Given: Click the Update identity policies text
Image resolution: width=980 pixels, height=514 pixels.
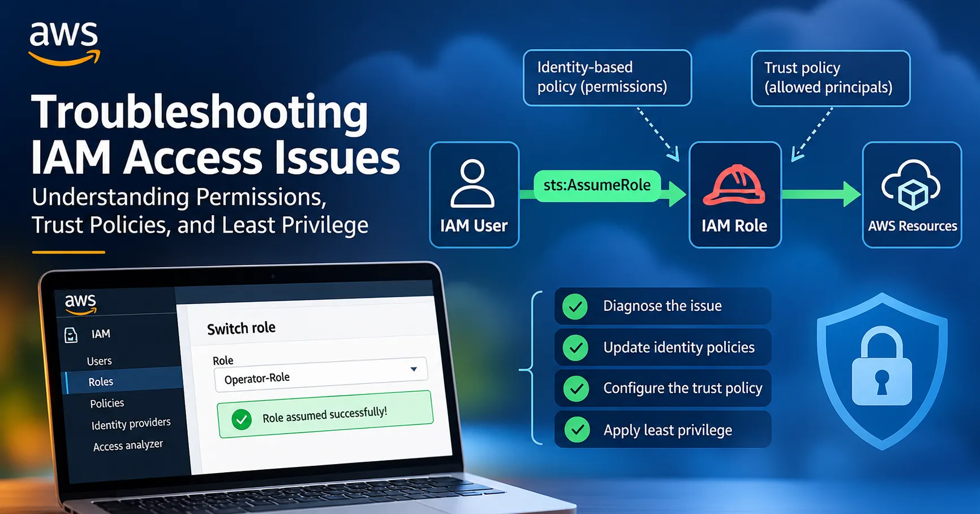Looking at the screenshot, I should point(679,348).
